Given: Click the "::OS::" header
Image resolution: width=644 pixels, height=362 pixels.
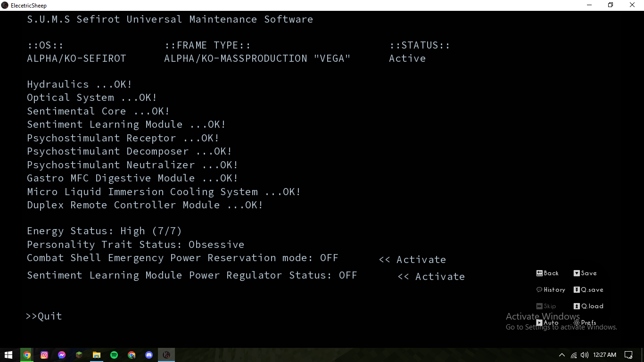Looking at the screenshot, I should (x=45, y=45).
